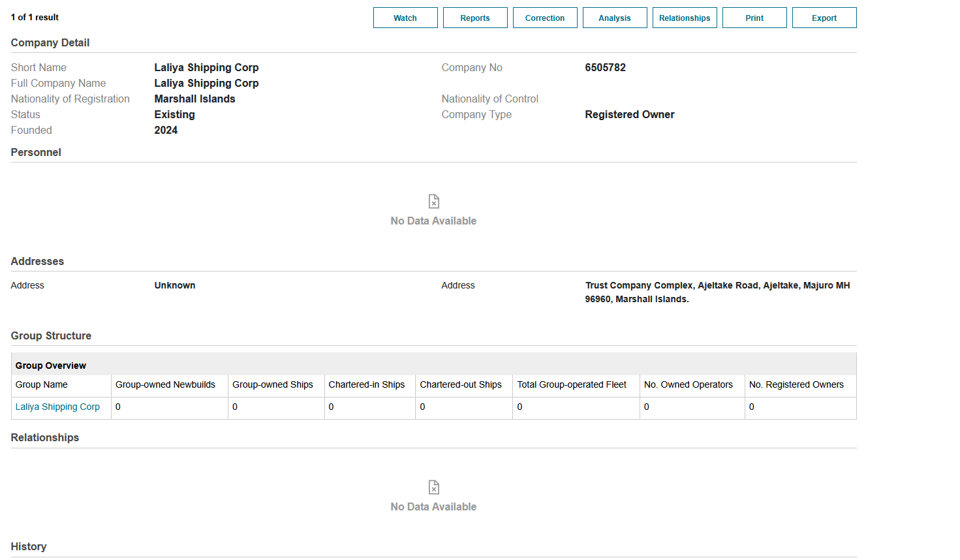Screen dimensions: 960x560
Task: Export the company record
Action: pos(824,18)
